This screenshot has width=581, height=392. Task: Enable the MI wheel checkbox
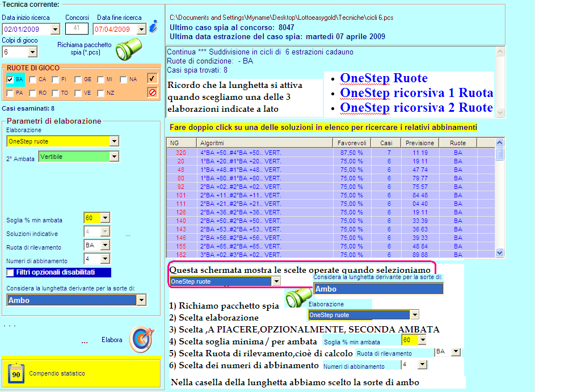pos(100,79)
